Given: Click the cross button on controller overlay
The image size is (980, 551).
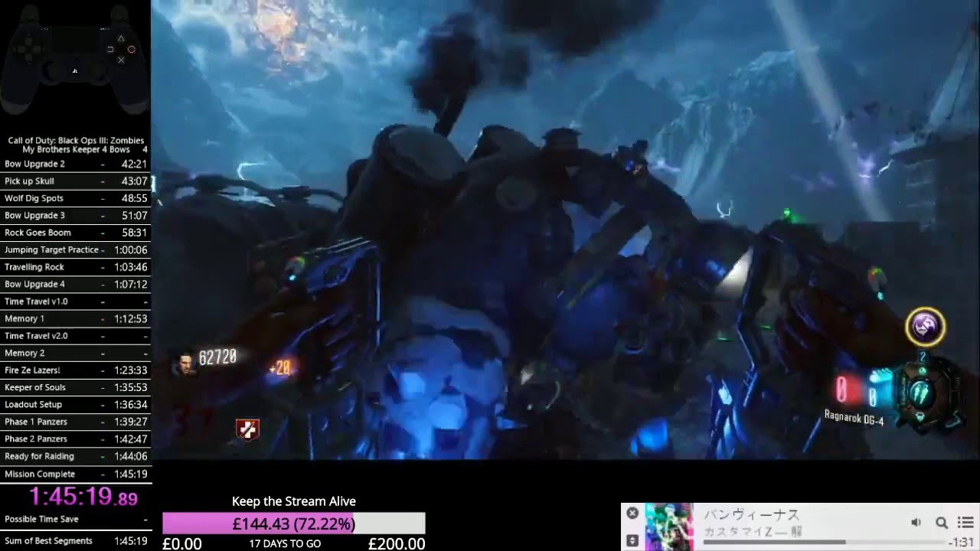Looking at the screenshot, I should [x=121, y=60].
